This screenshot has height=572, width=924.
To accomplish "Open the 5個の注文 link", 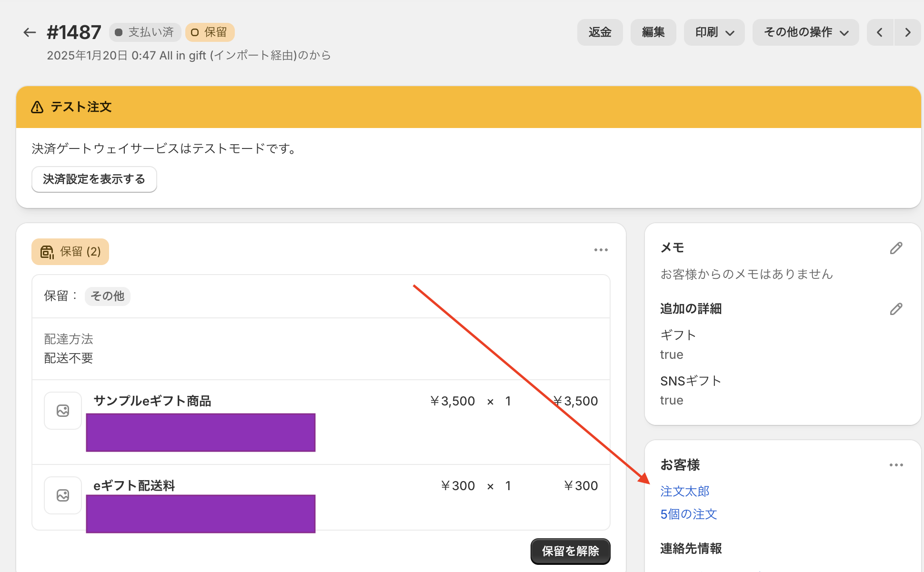I will tap(688, 514).
